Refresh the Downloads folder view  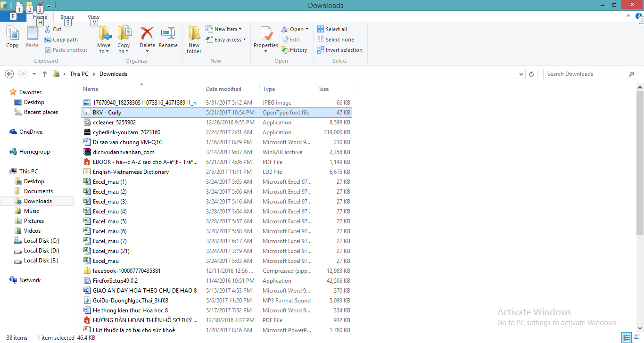tap(532, 74)
